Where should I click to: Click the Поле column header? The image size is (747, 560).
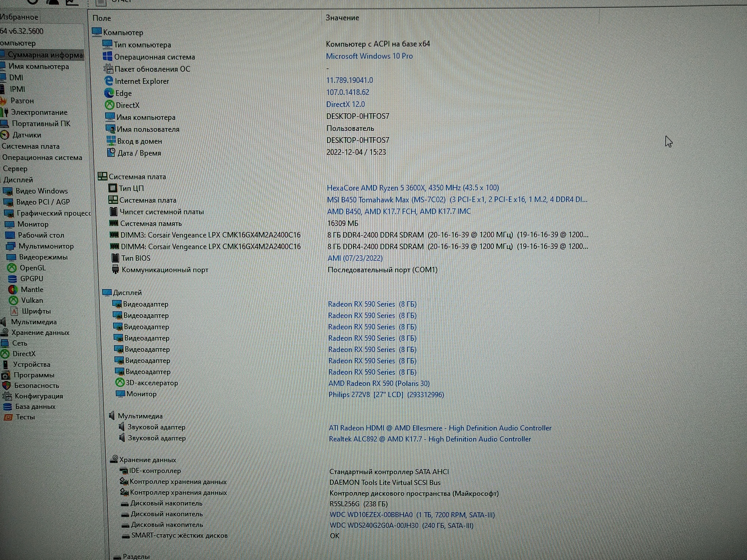(102, 18)
